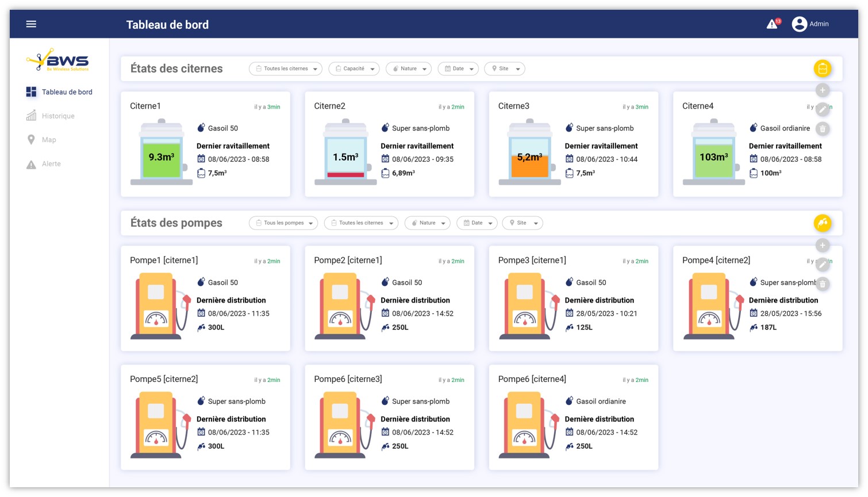Click the trash delete icon under citernes
The image size is (868, 497).
pos(823,129)
